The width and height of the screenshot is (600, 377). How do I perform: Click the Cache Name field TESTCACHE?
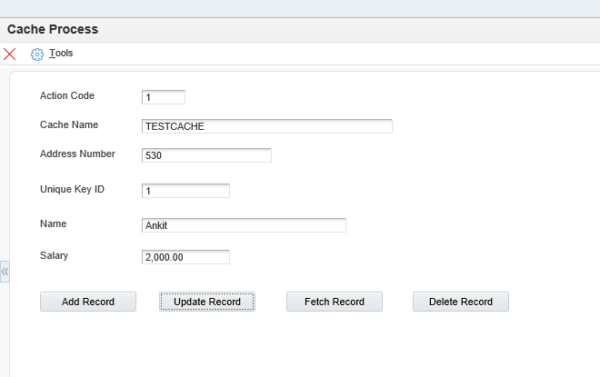pyautogui.click(x=267, y=126)
